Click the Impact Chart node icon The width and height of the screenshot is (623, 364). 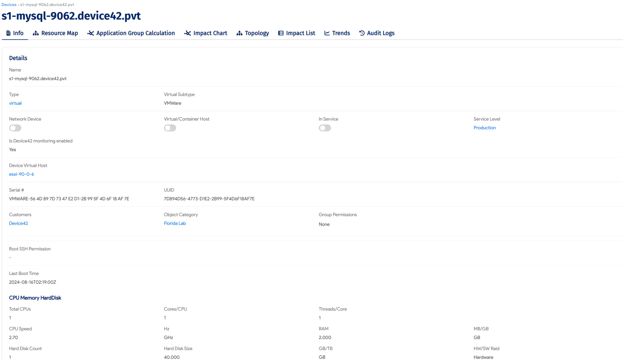coord(187,33)
